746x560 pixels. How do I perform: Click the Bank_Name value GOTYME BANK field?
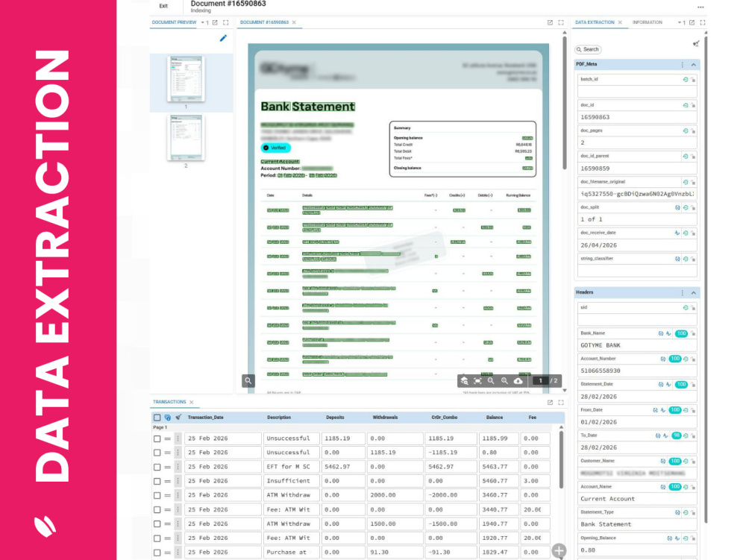coord(637,345)
